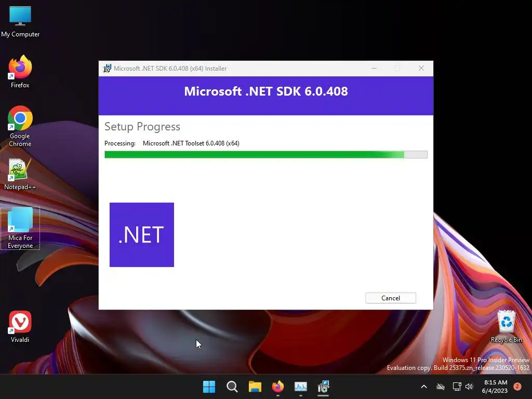
Task: Click the installer window title text
Action: click(170, 68)
